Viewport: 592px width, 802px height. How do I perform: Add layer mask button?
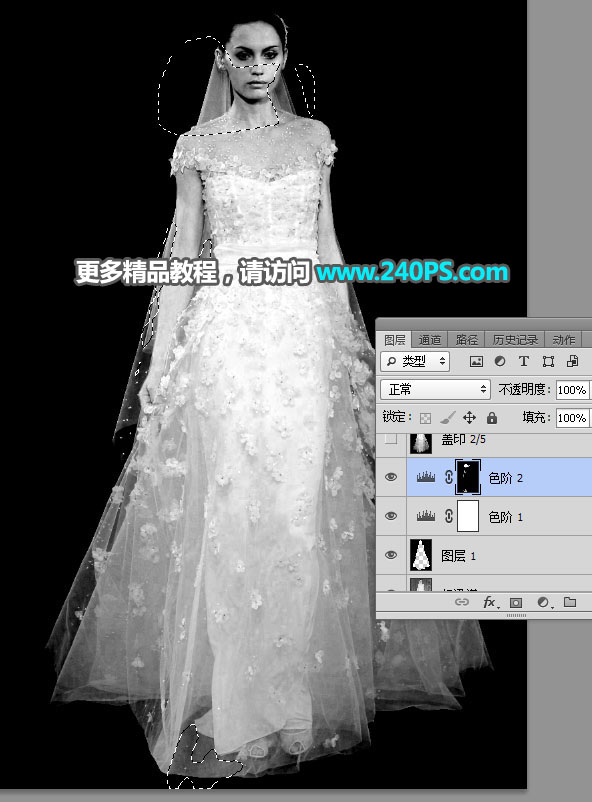click(516, 603)
